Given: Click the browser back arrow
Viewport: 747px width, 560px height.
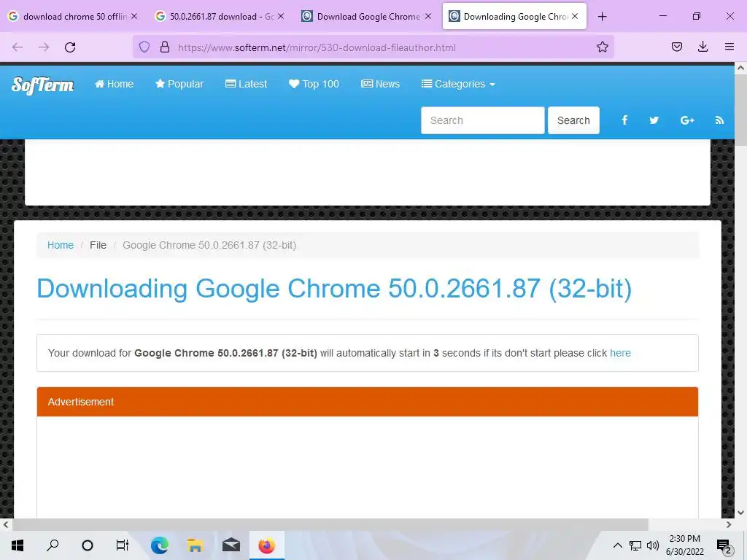Looking at the screenshot, I should (x=18, y=47).
